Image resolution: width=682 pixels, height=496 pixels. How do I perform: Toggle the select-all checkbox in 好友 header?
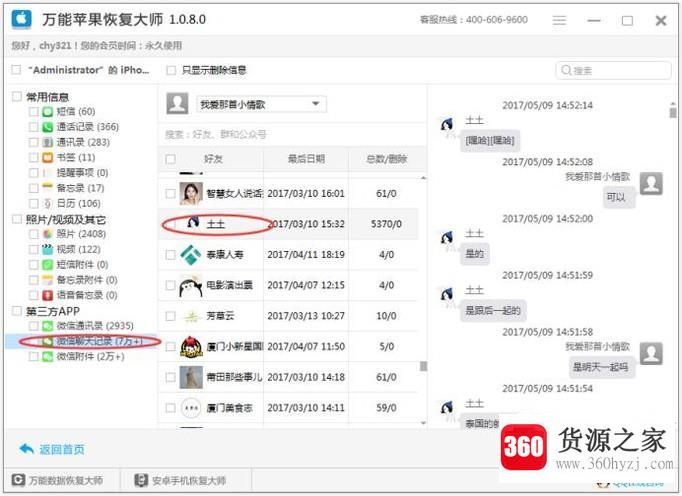[x=170, y=159]
